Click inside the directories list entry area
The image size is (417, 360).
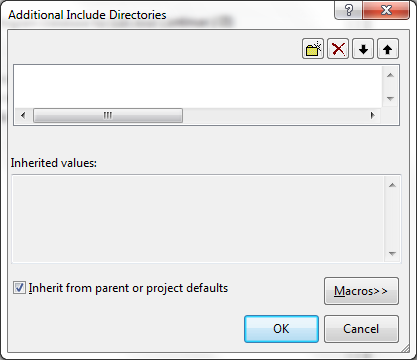198,87
